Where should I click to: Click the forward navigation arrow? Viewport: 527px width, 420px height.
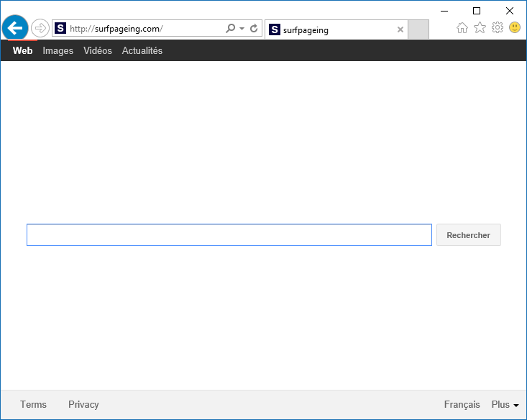click(40, 28)
